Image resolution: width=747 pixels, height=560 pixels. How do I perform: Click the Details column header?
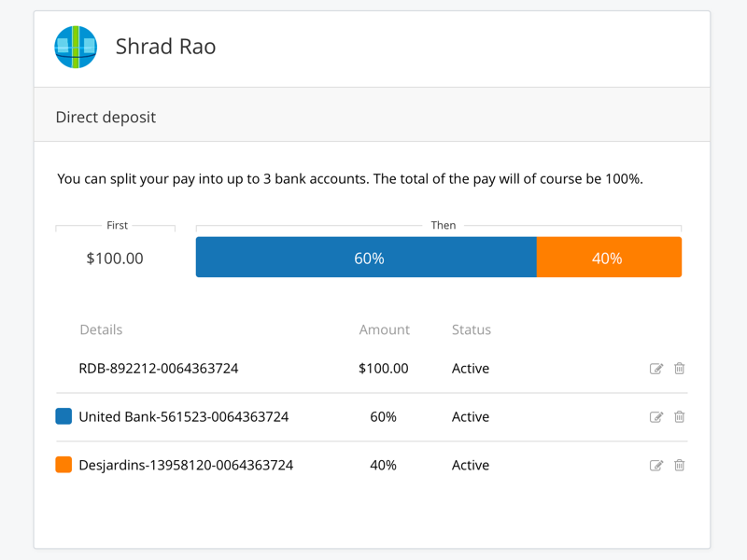coord(102,329)
